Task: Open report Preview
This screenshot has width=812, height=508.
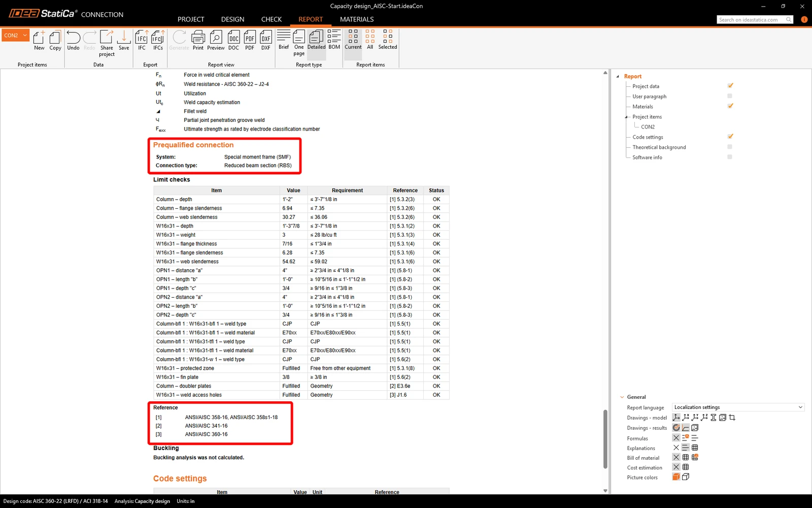Action: [x=216, y=40]
